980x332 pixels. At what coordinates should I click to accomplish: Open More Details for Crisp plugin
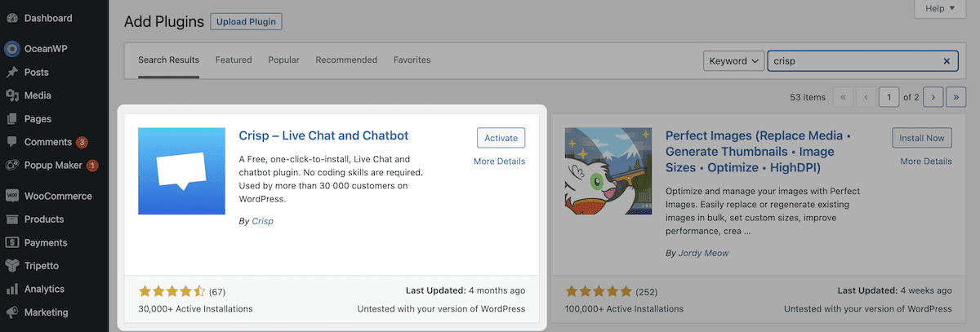point(499,162)
